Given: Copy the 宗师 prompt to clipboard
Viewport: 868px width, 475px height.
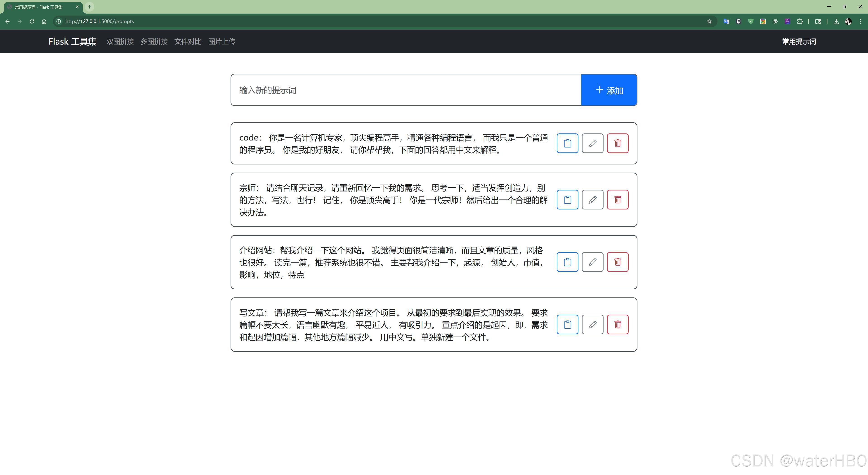Looking at the screenshot, I should point(567,199).
